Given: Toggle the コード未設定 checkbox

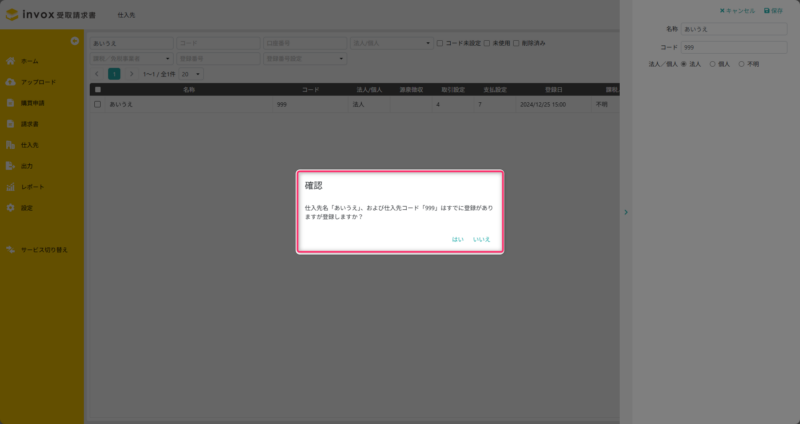Looking at the screenshot, I should (x=440, y=43).
